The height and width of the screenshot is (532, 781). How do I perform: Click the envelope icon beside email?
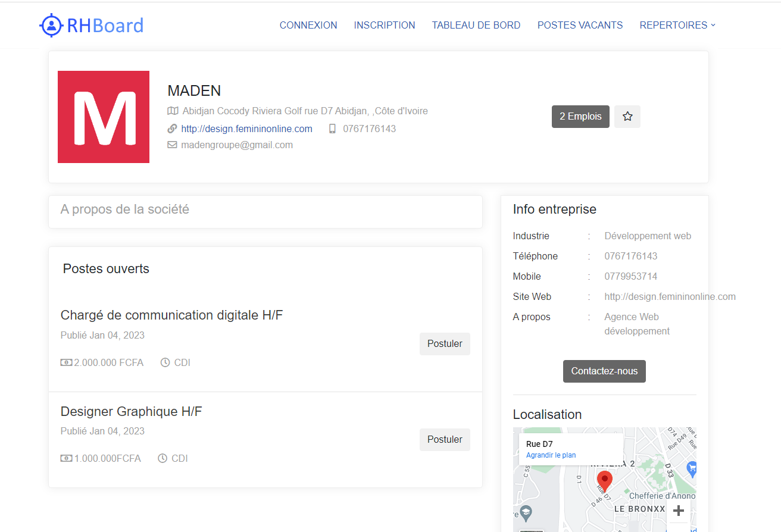tap(173, 145)
